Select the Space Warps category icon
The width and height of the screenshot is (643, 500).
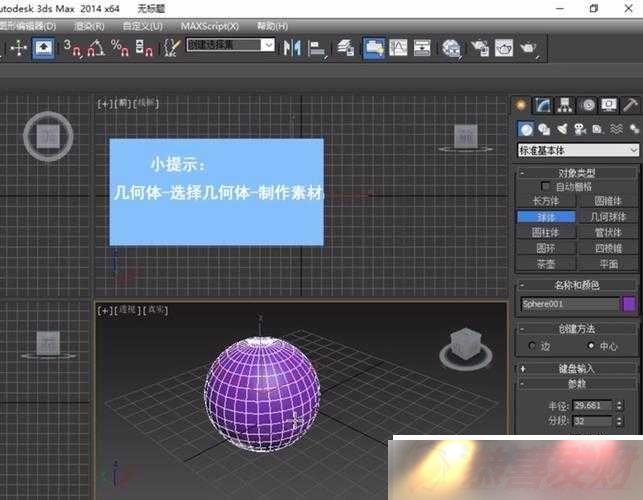(x=616, y=129)
